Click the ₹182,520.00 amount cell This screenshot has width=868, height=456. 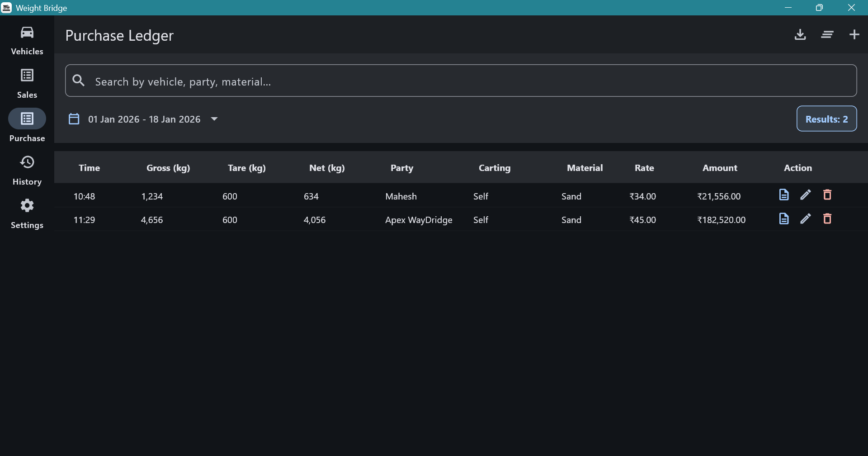click(x=721, y=220)
